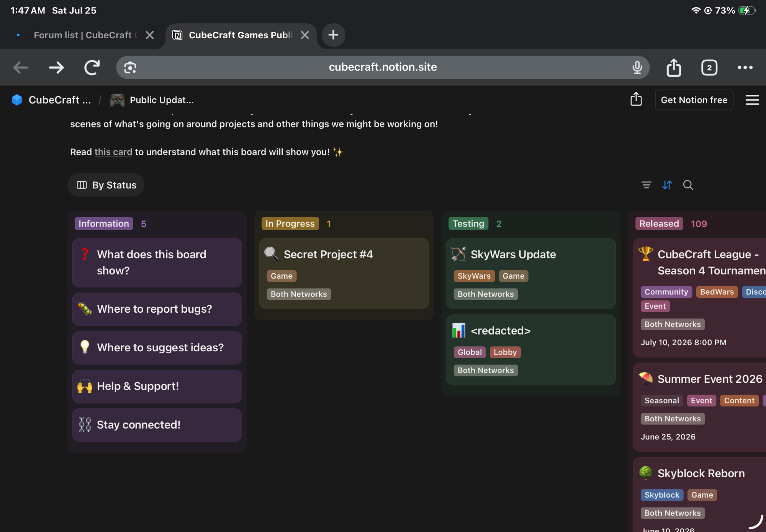
Task: Tap the Notion page share icon
Action: click(636, 99)
